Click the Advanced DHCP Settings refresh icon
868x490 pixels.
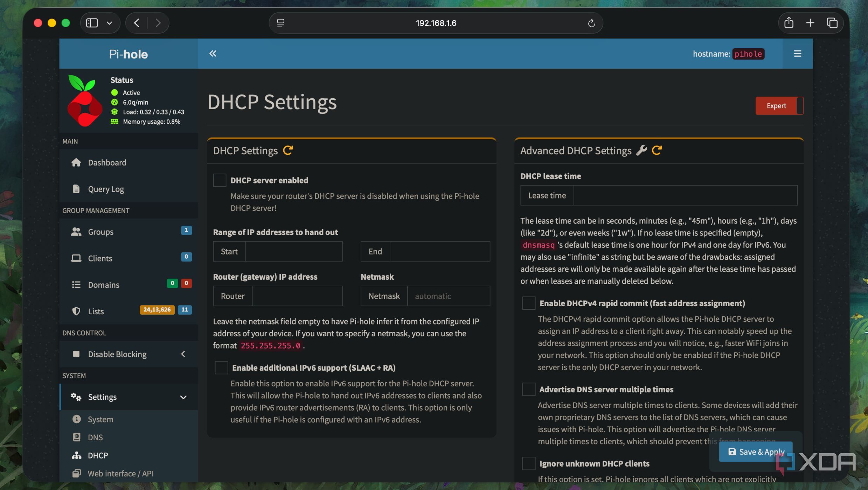[x=657, y=150]
